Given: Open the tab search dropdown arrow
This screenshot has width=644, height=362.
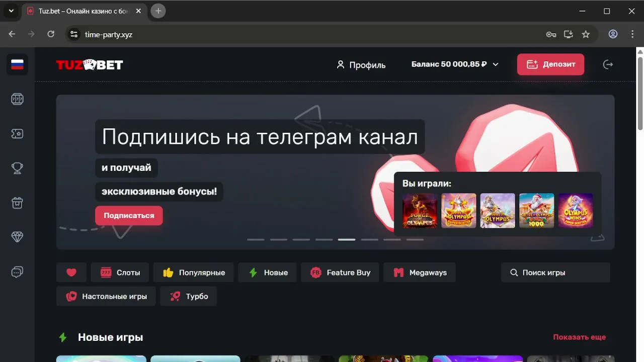Looking at the screenshot, I should tap(11, 11).
